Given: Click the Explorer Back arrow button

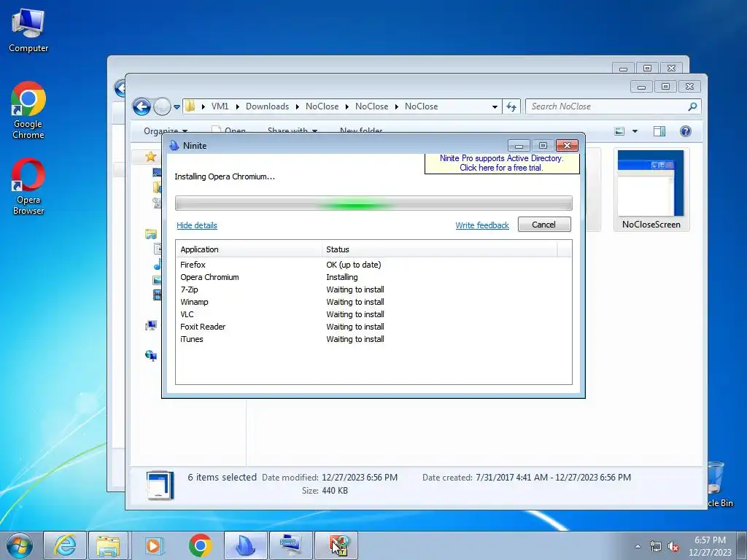Looking at the screenshot, I should pos(142,106).
